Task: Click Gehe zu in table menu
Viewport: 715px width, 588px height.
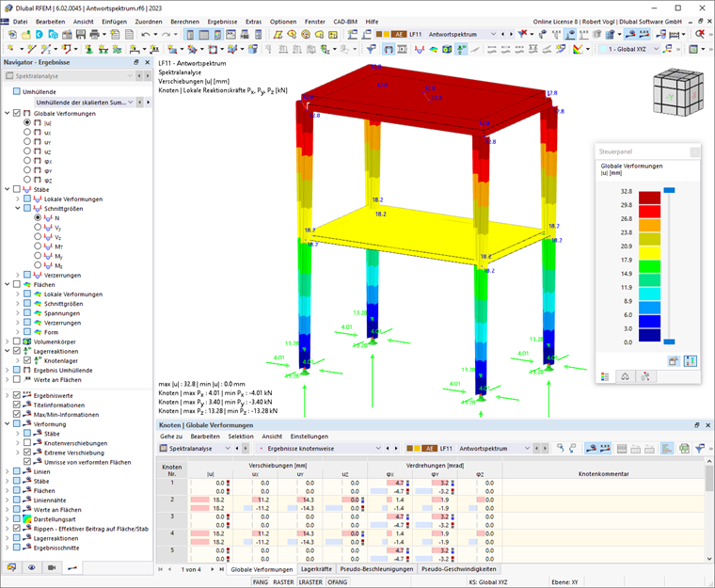Action: click(x=170, y=437)
